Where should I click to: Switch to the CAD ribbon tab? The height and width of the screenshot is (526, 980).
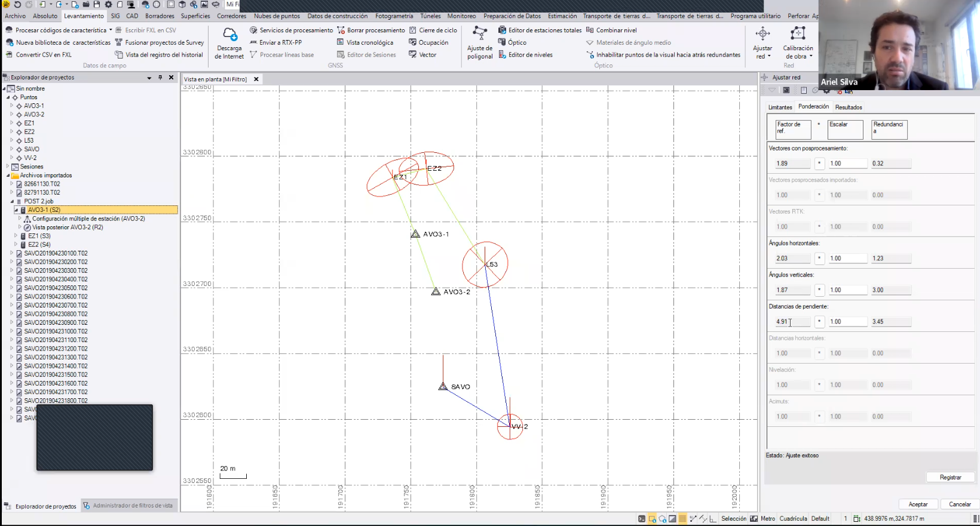pyautogui.click(x=132, y=16)
